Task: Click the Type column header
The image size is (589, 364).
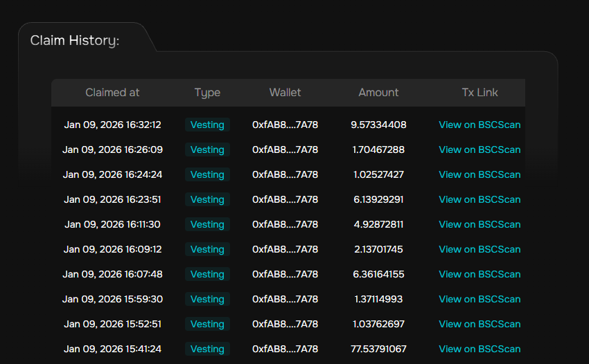Action: (x=207, y=93)
